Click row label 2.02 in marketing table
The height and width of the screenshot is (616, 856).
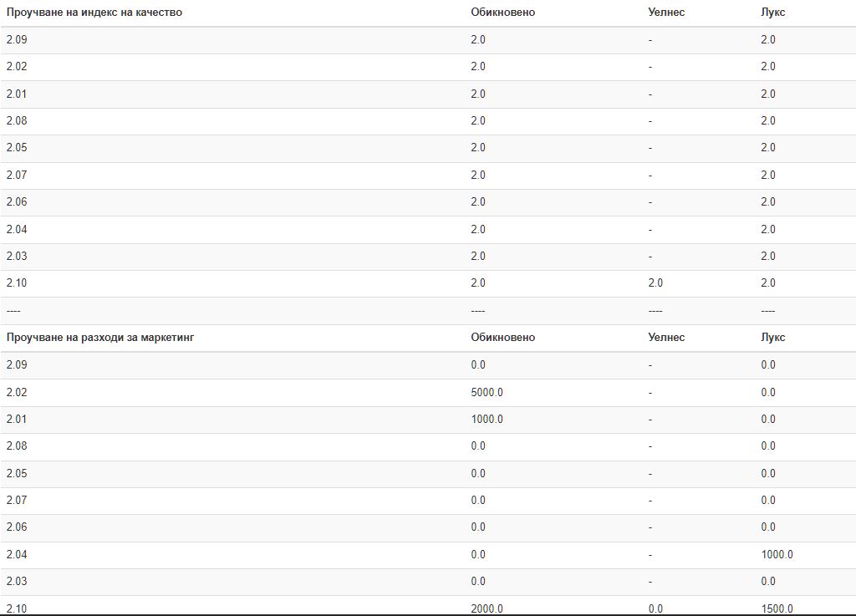tap(17, 392)
